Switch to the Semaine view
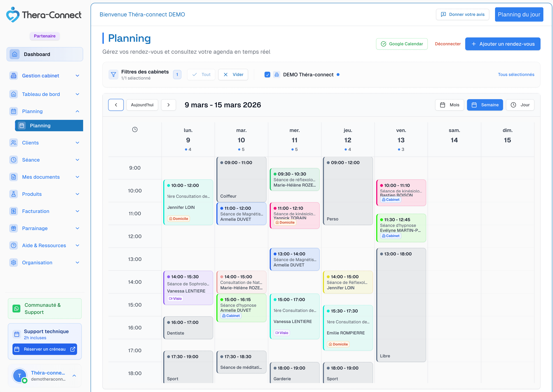 click(x=485, y=105)
